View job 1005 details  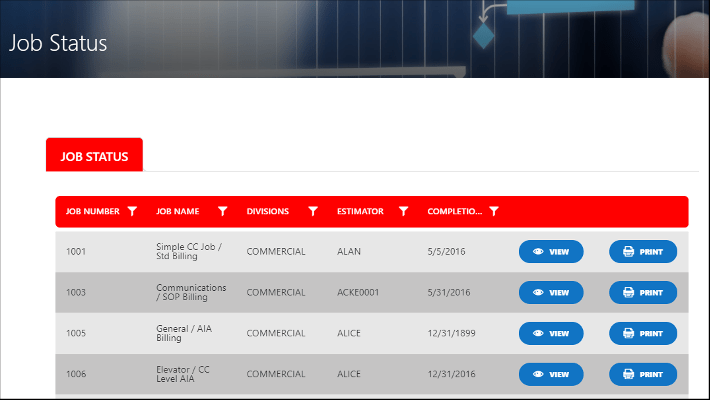[551, 333]
